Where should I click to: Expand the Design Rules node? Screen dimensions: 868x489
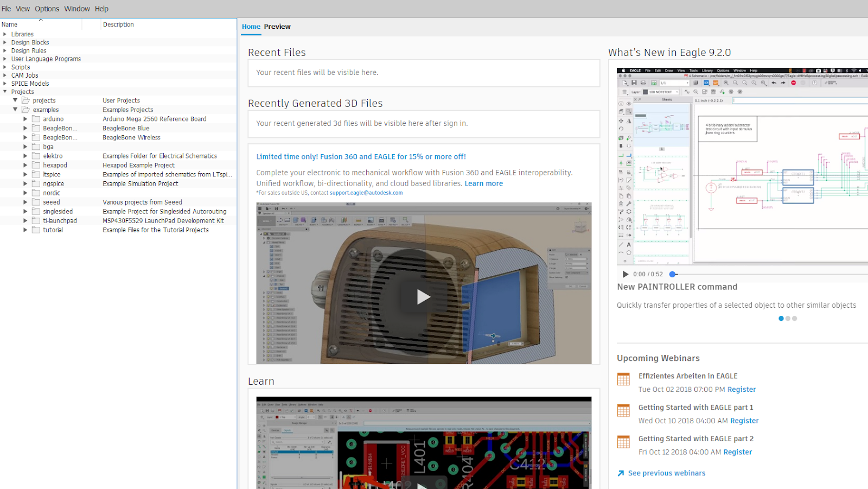tap(5, 50)
